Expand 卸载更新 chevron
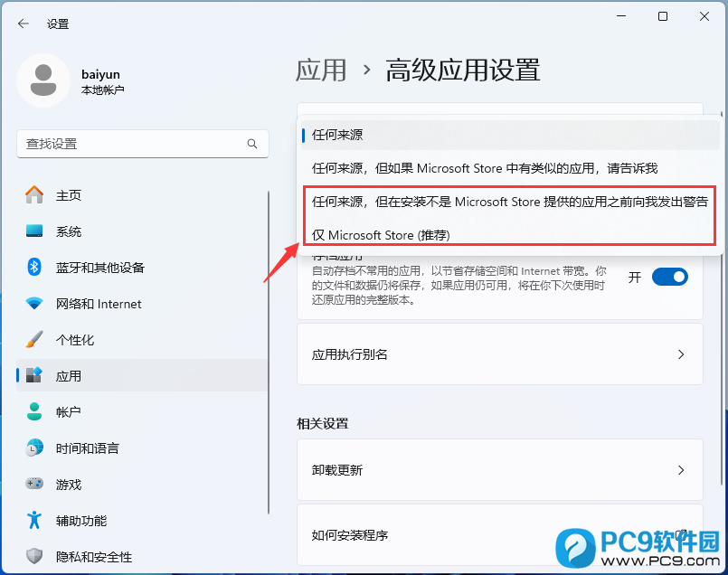Viewport: 728px width, 575px height. pyautogui.click(x=681, y=470)
